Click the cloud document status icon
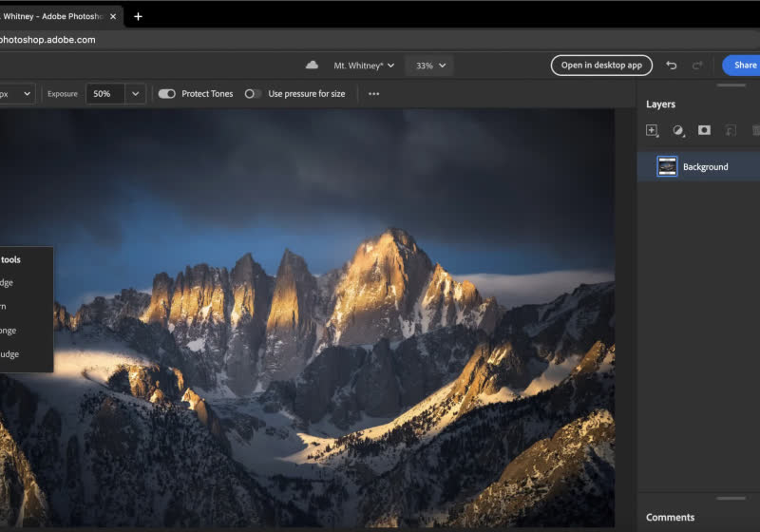Image resolution: width=760 pixels, height=532 pixels. tap(312, 65)
